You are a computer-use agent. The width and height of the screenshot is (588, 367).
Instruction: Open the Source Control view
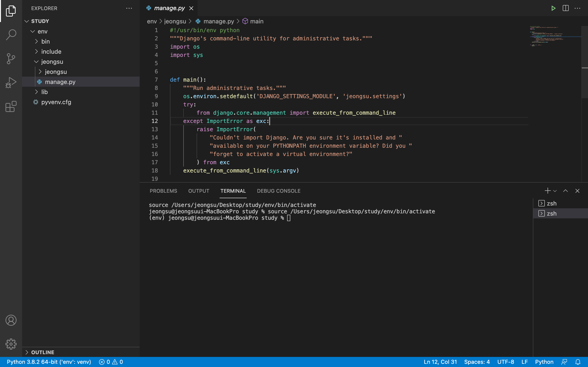[x=11, y=58]
